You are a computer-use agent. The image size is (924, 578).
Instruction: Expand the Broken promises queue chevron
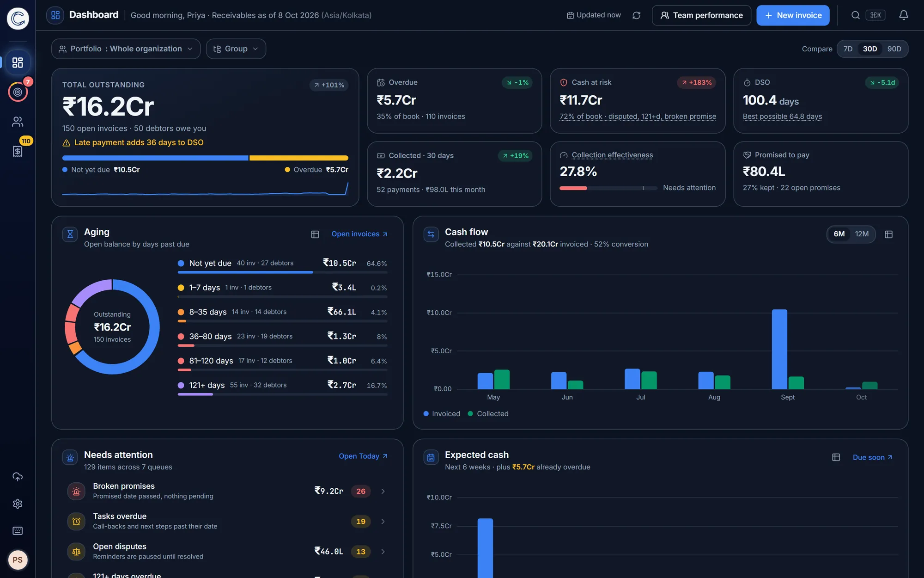383,491
